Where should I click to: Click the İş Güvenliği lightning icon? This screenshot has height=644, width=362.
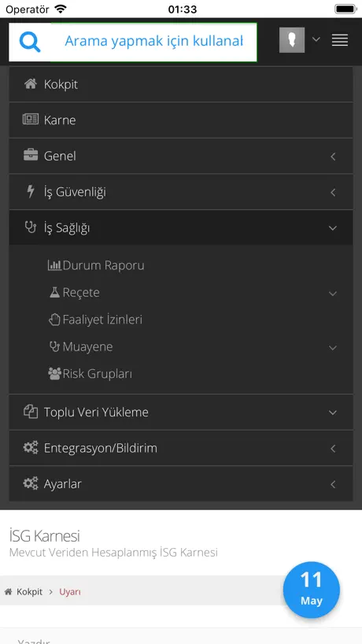31,191
